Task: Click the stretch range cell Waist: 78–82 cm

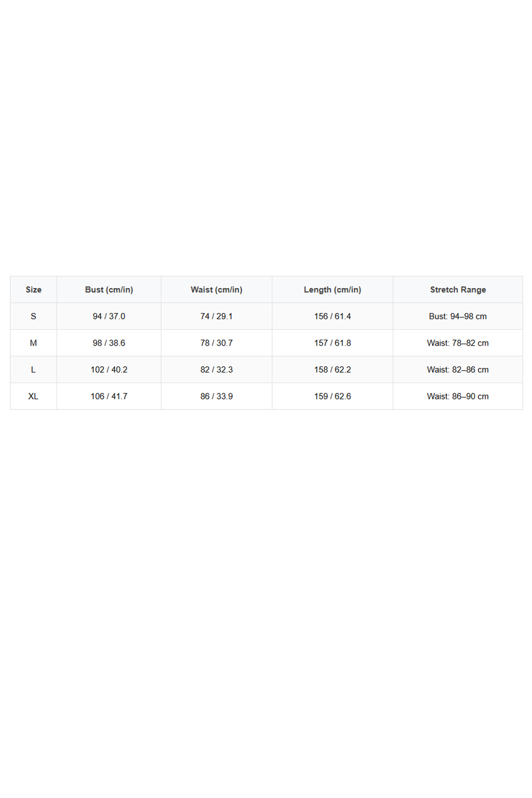Action: (458, 343)
